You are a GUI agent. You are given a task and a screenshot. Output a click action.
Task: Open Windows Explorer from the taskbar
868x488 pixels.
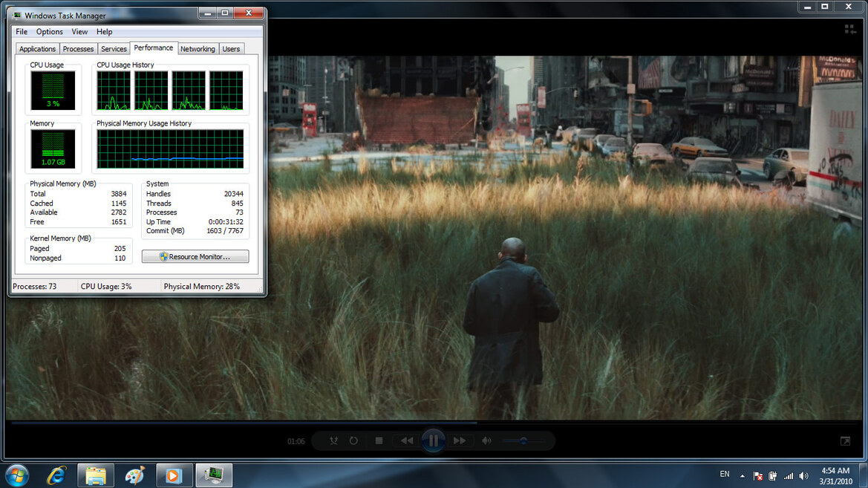[96, 476]
